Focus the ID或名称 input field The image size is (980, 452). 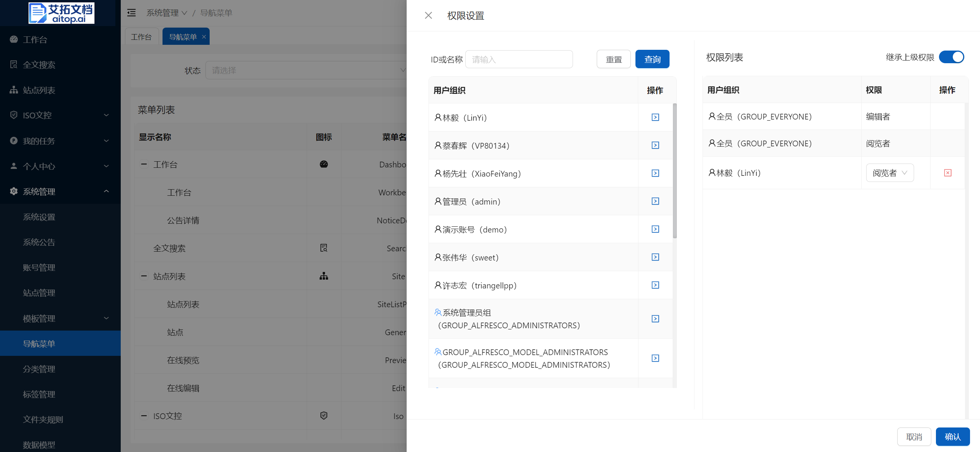[x=519, y=59]
